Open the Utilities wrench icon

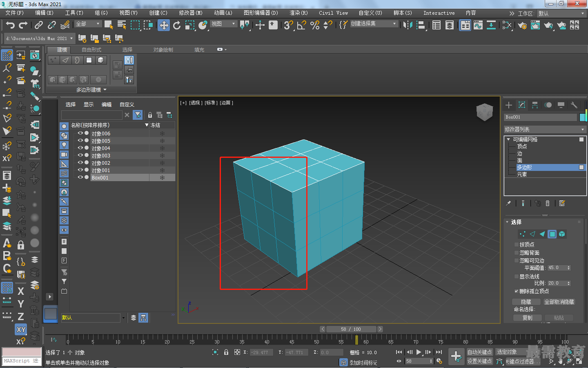pyautogui.click(x=574, y=105)
